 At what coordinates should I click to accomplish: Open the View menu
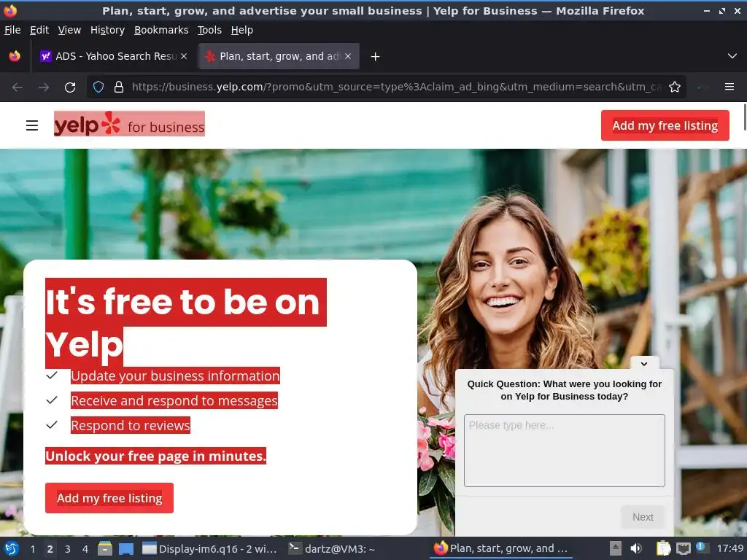(x=69, y=30)
